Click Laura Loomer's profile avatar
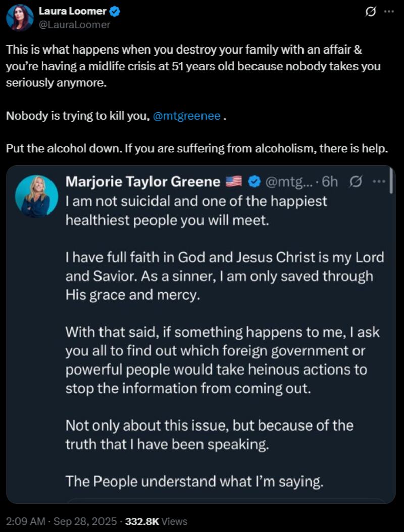 coord(20,18)
